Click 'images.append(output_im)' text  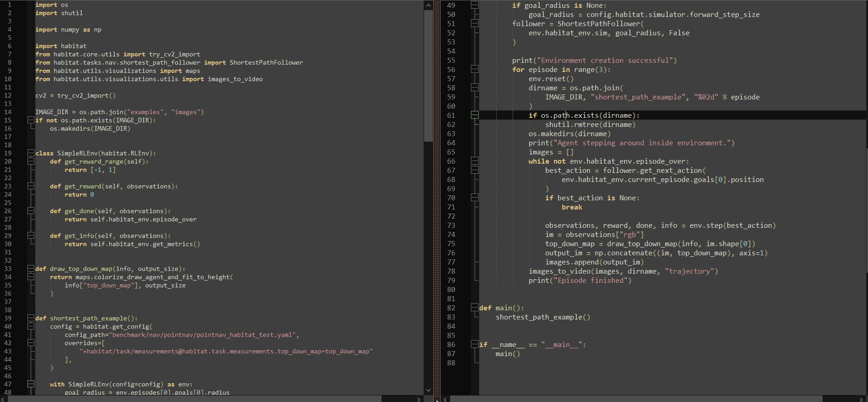pyautogui.click(x=595, y=262)
